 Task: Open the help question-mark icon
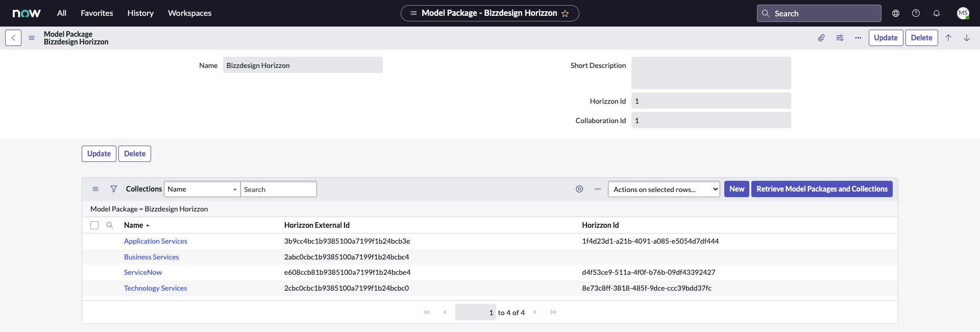coord(916,13)
